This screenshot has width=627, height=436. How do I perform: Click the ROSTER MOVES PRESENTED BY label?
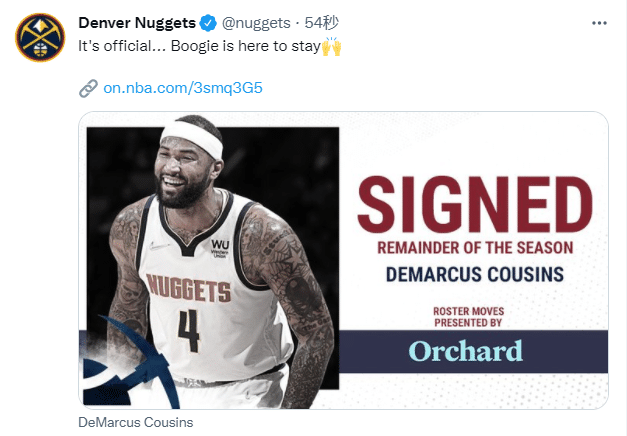click(x=468, y=317)
